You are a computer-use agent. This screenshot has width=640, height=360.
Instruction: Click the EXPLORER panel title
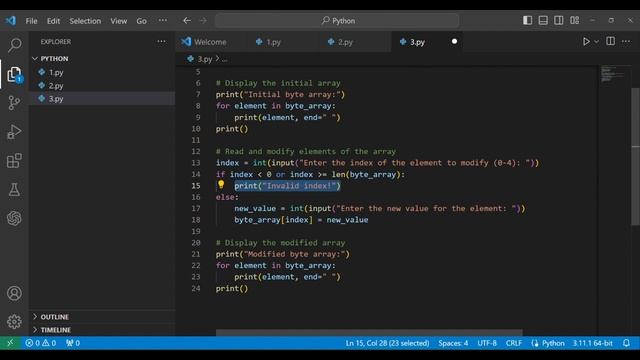coord(56,42)
